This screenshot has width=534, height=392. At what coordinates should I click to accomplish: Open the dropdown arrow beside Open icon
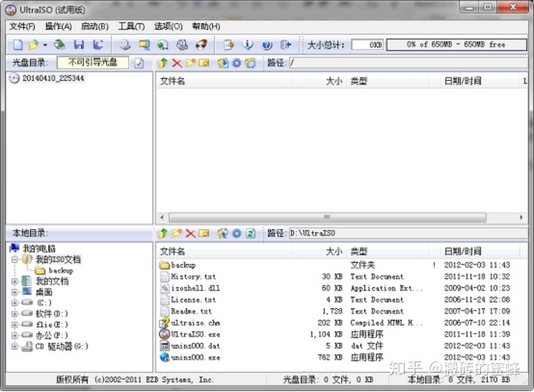(45, 45)
